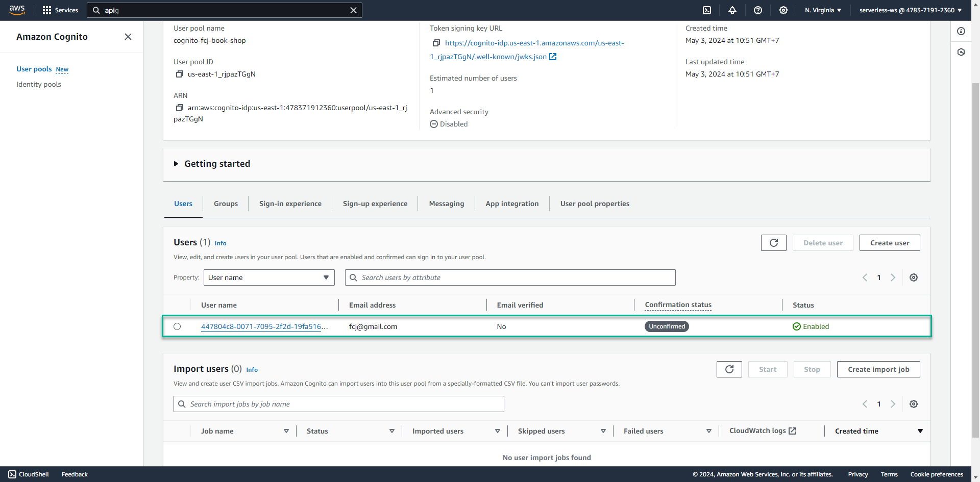Open the info panel icon on right edge
980x482 pixels.
tap(961, 31)
